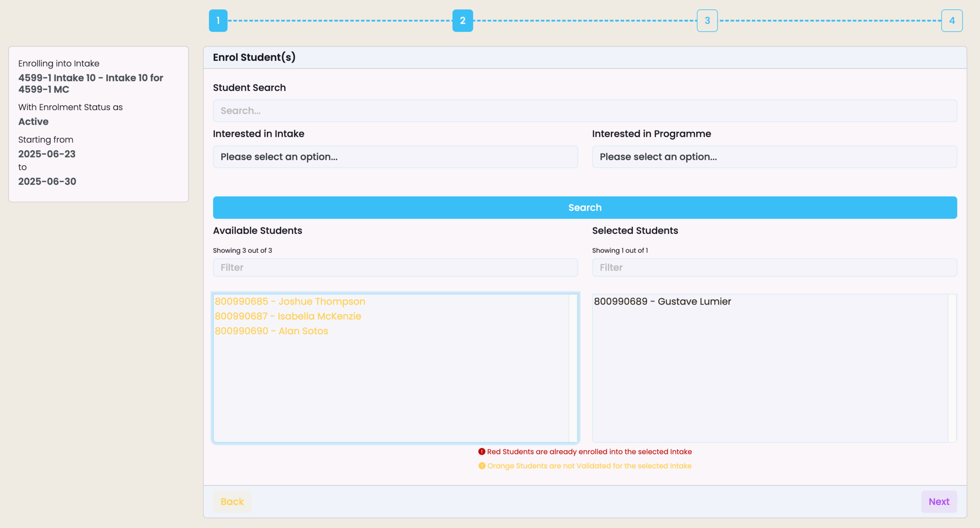Go to wizard step 1

218,21
